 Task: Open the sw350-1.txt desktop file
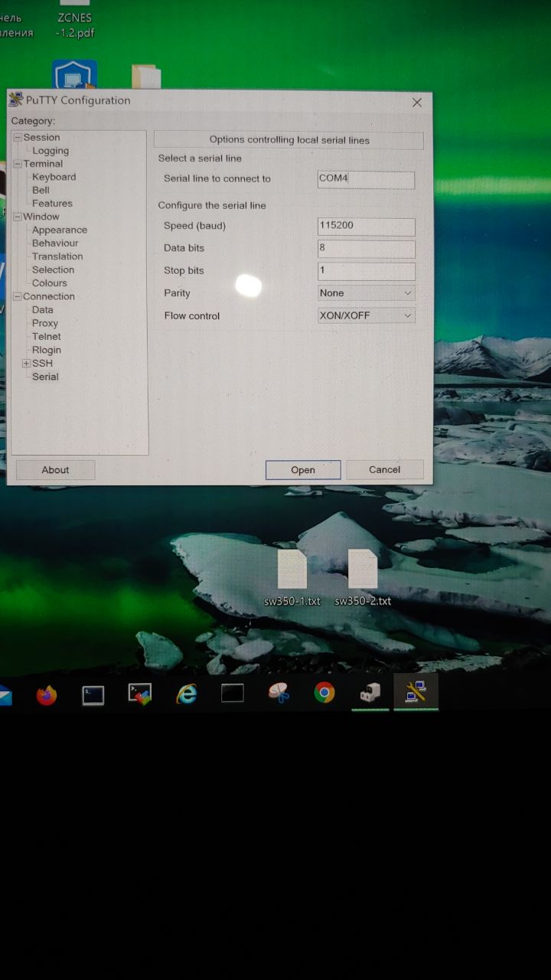click(292, 578)
